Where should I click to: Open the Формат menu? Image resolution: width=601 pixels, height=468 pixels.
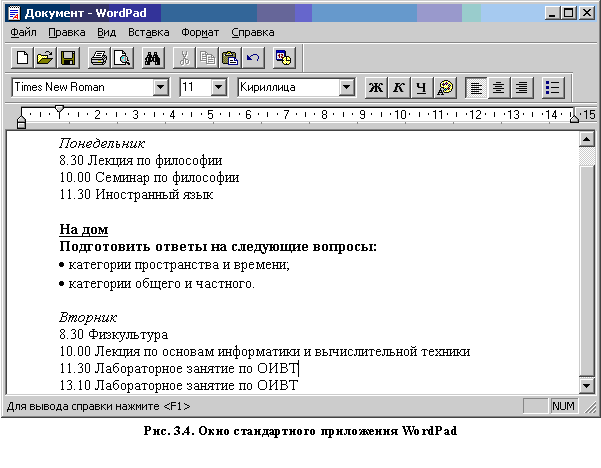200,33
